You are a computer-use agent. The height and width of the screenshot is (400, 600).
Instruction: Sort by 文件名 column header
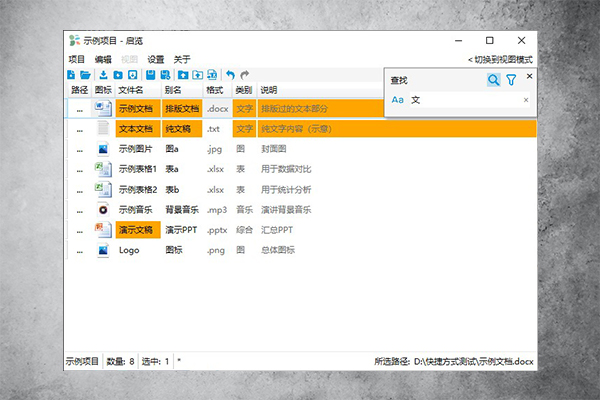pyautogui.click(x=138, y=90)
